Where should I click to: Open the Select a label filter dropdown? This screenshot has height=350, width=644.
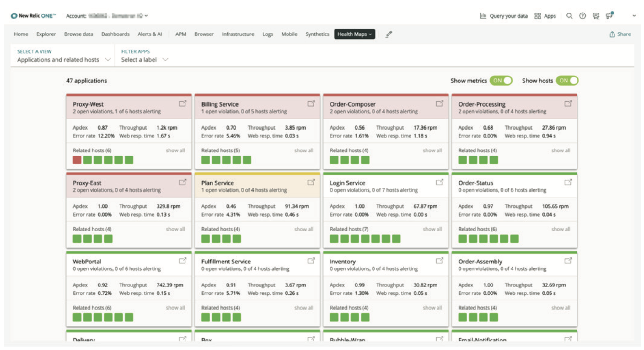(x=145, y=60)
